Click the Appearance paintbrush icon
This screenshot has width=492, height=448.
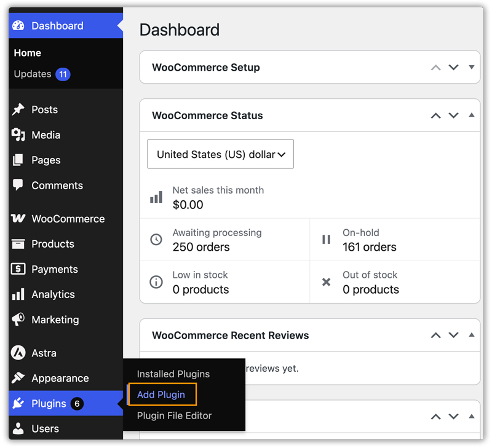(x=18, y=378)
